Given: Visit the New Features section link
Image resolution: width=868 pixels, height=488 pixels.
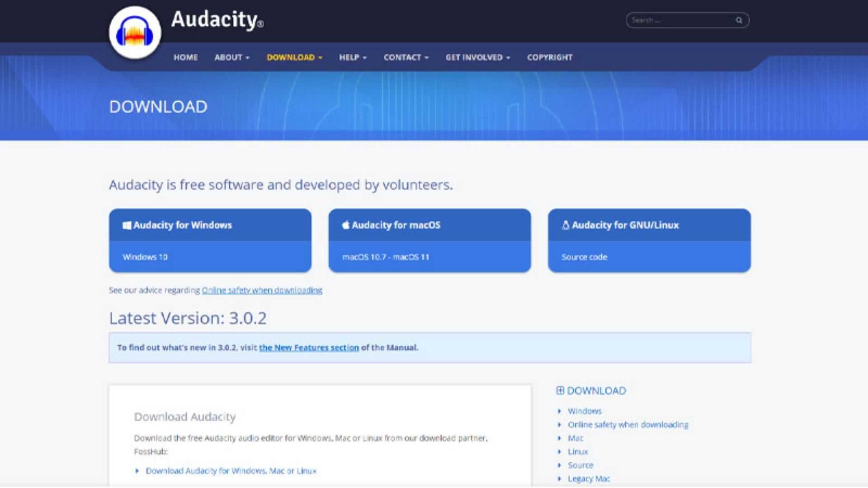Looking at the screenshot, I should click(x=309, y=347).
